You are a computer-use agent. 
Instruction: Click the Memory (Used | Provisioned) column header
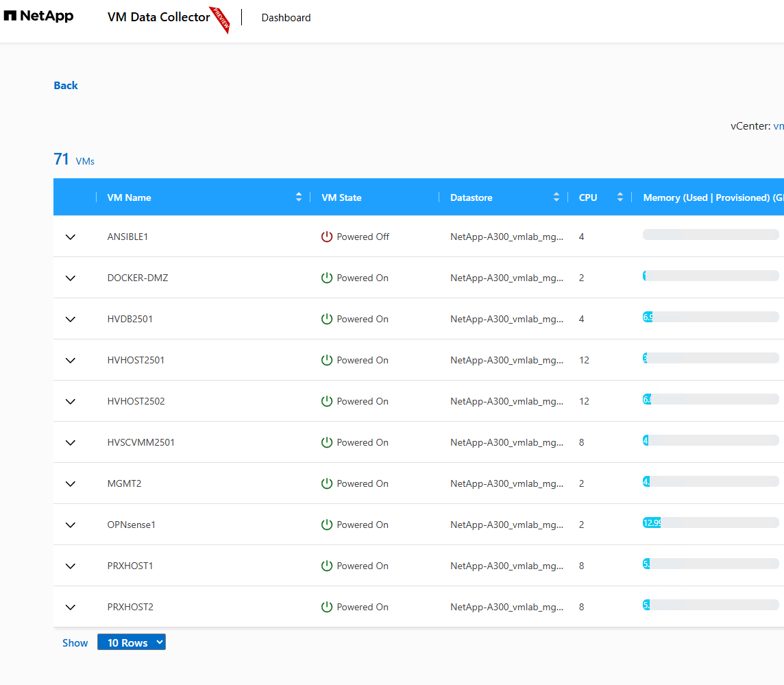tap(713, 197)
